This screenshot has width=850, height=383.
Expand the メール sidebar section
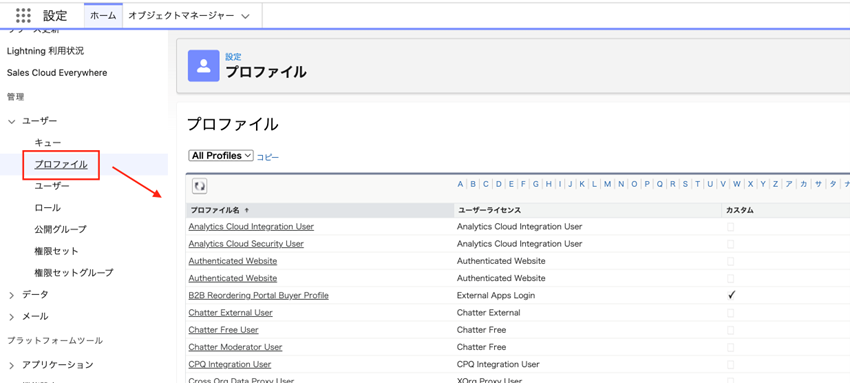[12, 317]
